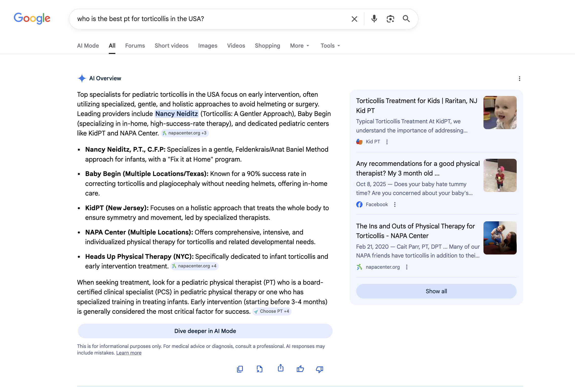Open the Kid PT baby thumbnail image
The width and height of the screenshot is (575, 392).
pyautogui.click(x=500, y=113)
